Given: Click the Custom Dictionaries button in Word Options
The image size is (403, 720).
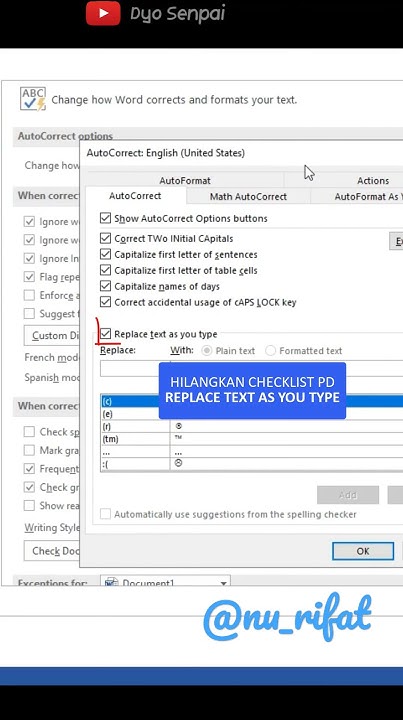Looking at the screenshot, I should (x=51, y=336).
